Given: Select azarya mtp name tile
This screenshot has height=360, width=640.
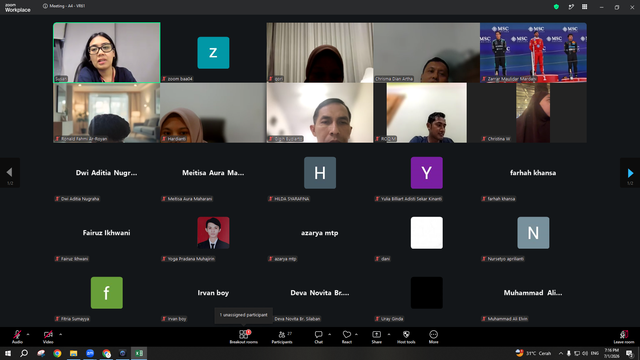Looking at the screenshot, I should [320, 233].
